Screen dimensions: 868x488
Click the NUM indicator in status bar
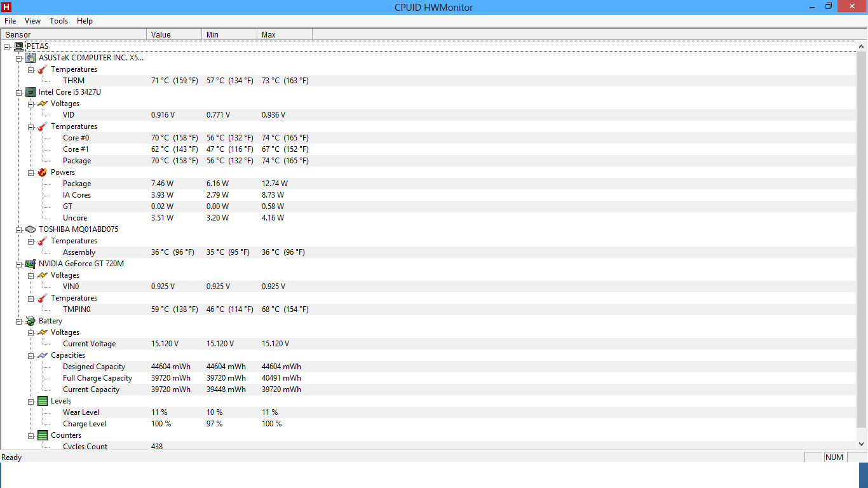(834, 457)
